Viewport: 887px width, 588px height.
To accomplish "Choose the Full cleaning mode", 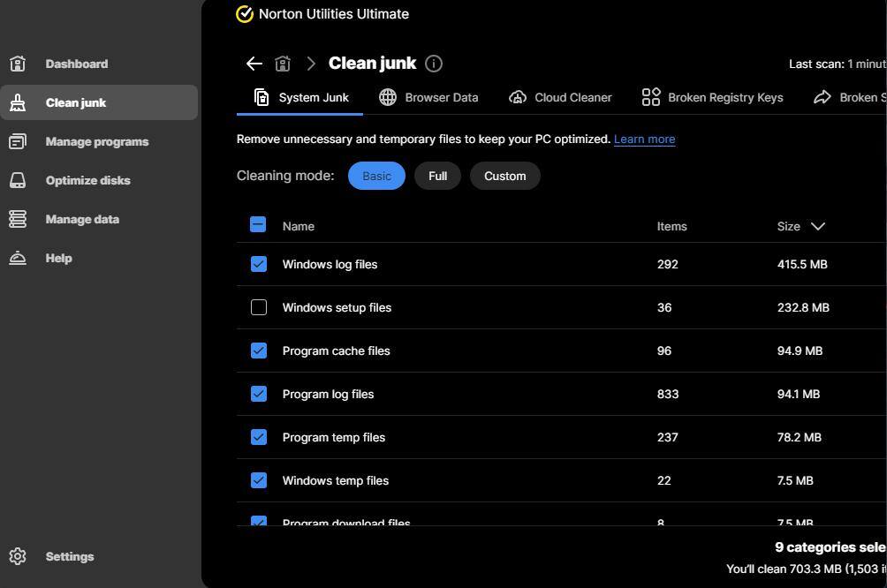I will 437,176.
